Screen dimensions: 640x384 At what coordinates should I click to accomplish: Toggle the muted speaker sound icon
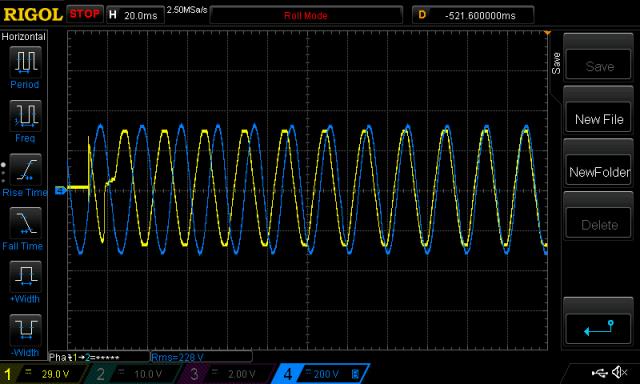pos(620,372)
